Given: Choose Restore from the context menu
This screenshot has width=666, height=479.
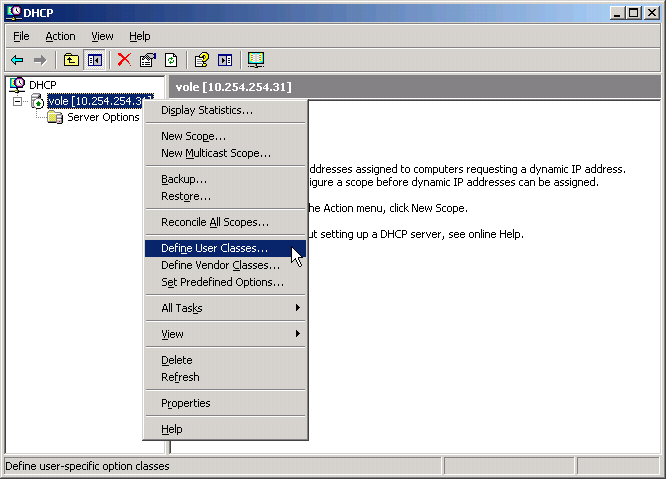Looking at the screenshot, I should point(225,196).
